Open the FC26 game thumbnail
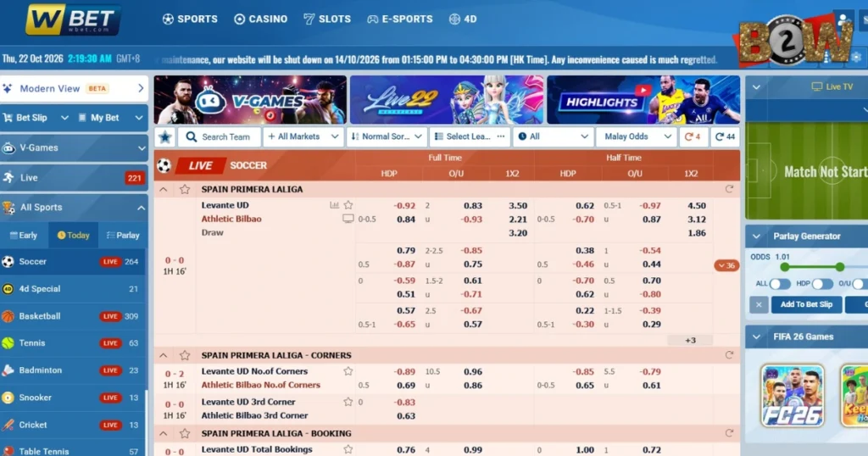Screen dimensions: 868x456 tap(793, 396)
